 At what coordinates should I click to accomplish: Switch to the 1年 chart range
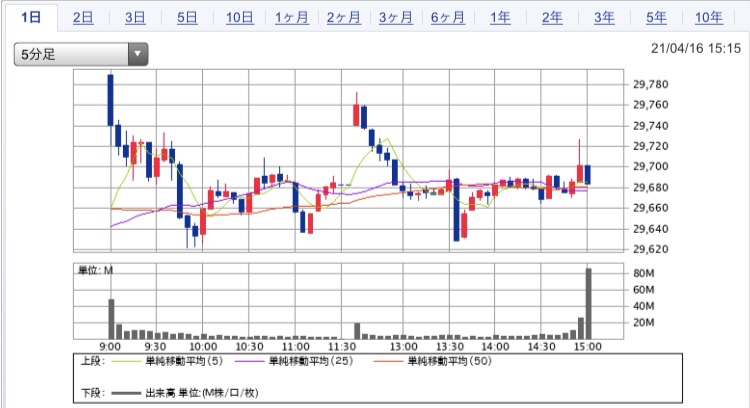pyautogui.click(x=500, y=18)
